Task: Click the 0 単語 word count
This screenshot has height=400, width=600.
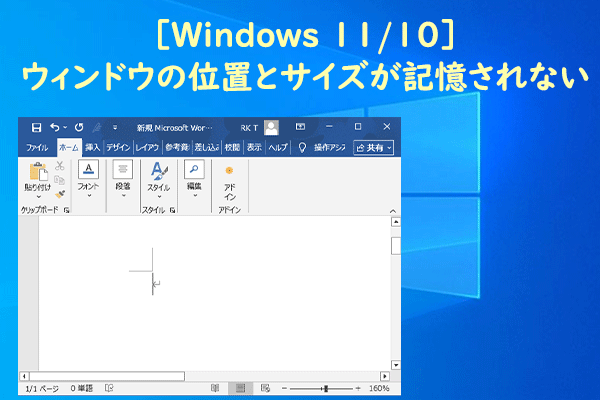Action: (82, 389)
